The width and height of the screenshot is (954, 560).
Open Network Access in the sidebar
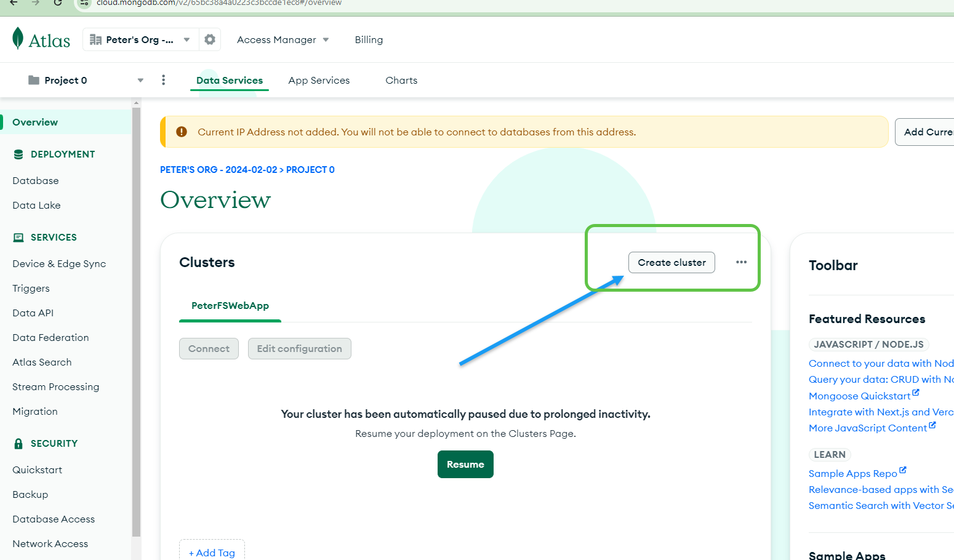click(x=50, y=543)
